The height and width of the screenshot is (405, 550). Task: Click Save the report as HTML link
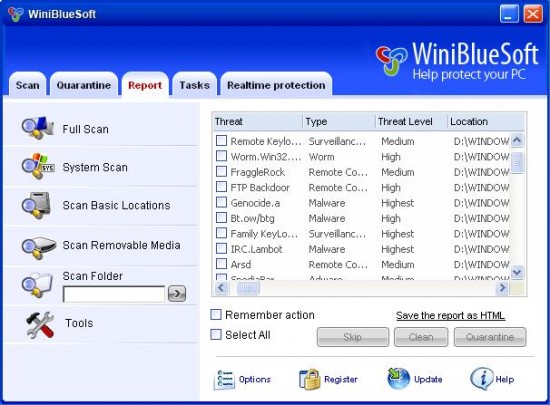(450, 316)
